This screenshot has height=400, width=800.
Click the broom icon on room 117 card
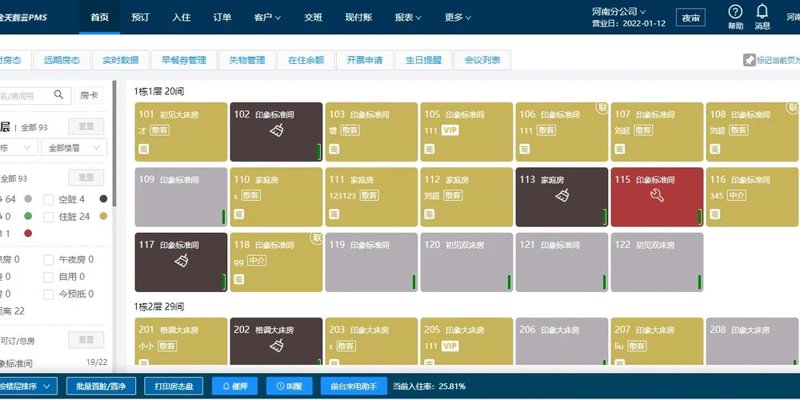181,261
